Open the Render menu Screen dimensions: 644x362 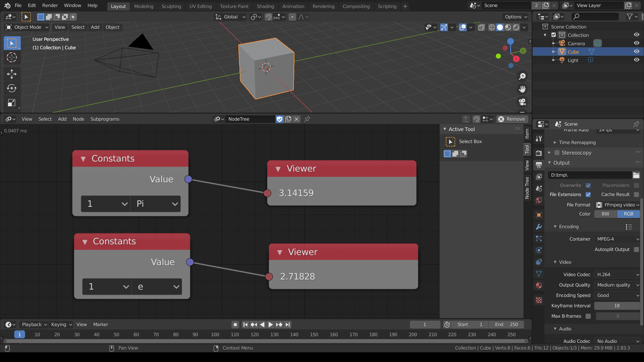pos(50,6)
